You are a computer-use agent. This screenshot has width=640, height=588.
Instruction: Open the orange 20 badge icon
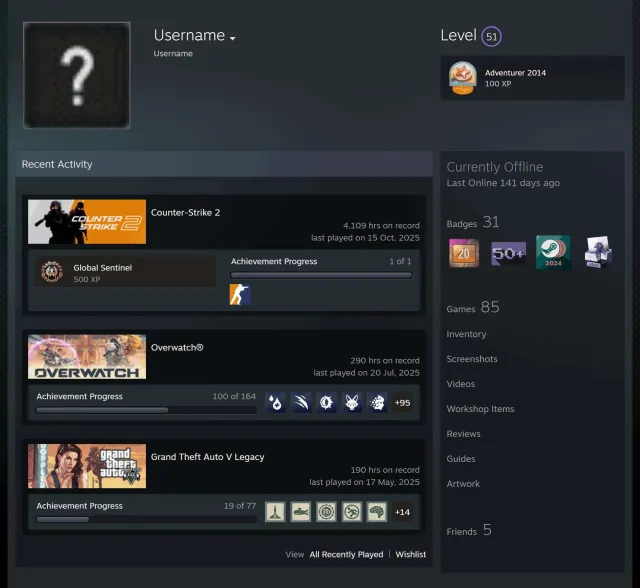[464, 253]
